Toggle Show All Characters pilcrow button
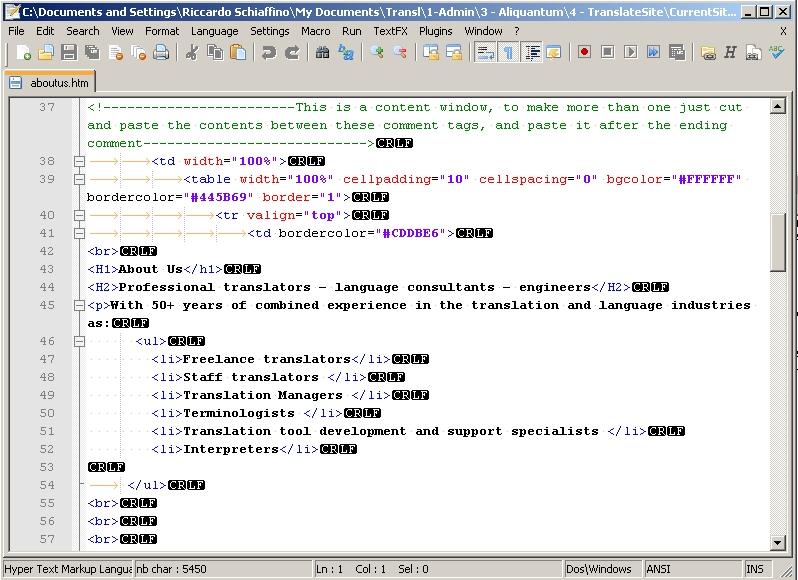Image resolution: width=798 pixels, height=580 pixels. click(x=508, y=52)
